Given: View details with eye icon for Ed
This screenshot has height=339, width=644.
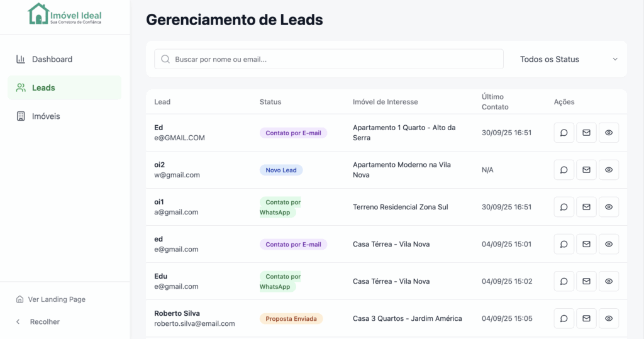Looking at the screenshot, I should pyautogui.click(x=608, y=133).
